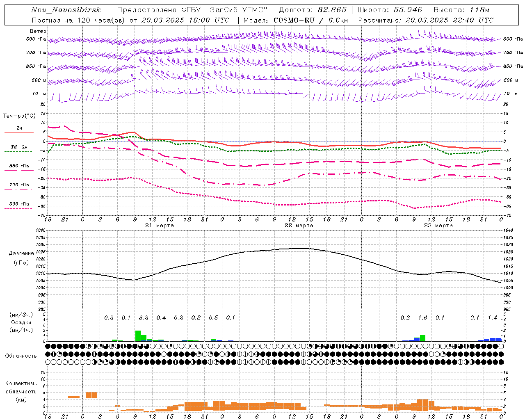This screenshot has height=420, width=525.
Task: Click the (мм/1ч.) precipitation unit label
Action: (x=22, y=330)
